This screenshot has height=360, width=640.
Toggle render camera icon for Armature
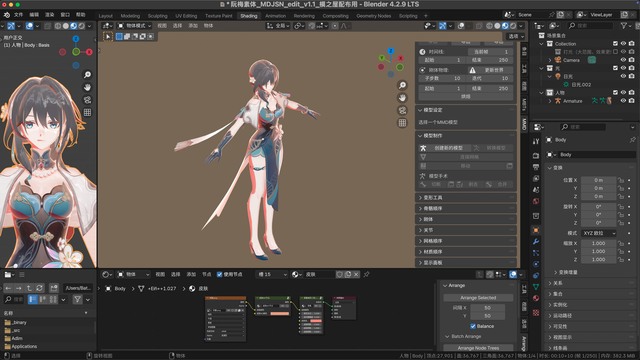pos(631,100)
